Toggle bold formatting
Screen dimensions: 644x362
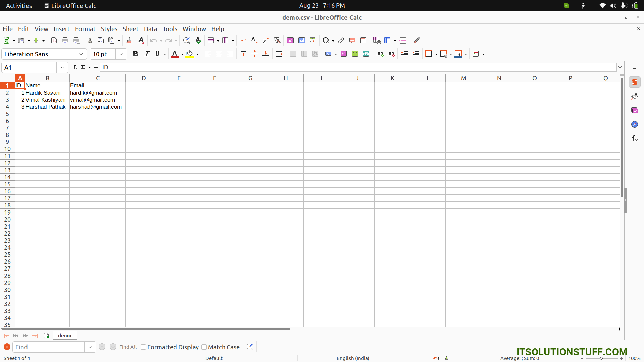coord(136,54)
